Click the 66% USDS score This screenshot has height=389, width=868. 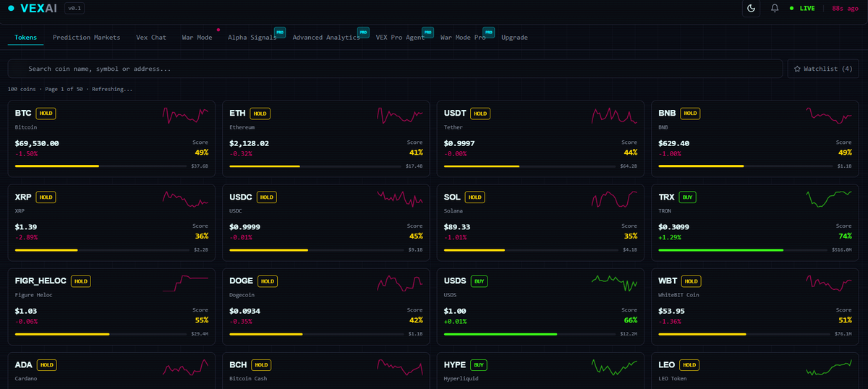click(630, 320)
